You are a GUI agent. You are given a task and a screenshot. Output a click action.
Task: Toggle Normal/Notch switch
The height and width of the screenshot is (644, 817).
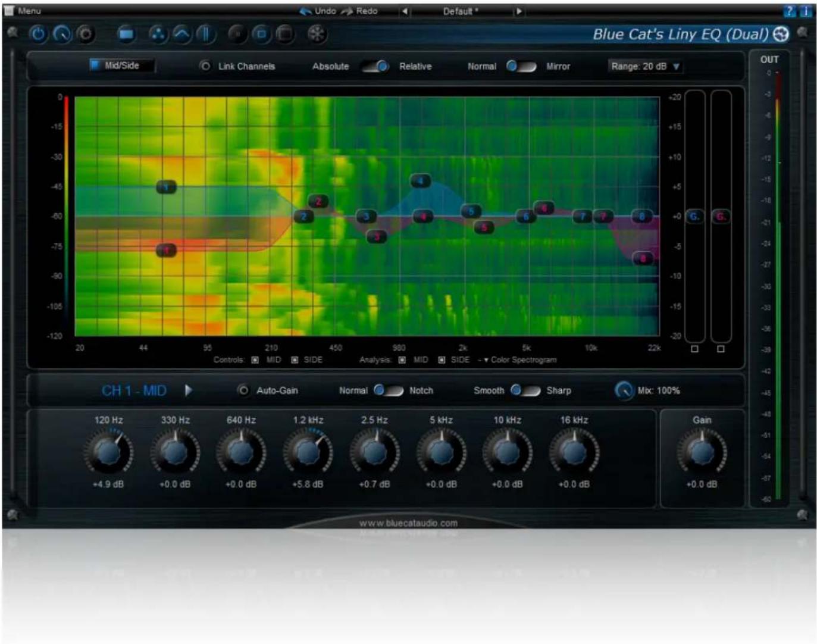tap(388, 390)
